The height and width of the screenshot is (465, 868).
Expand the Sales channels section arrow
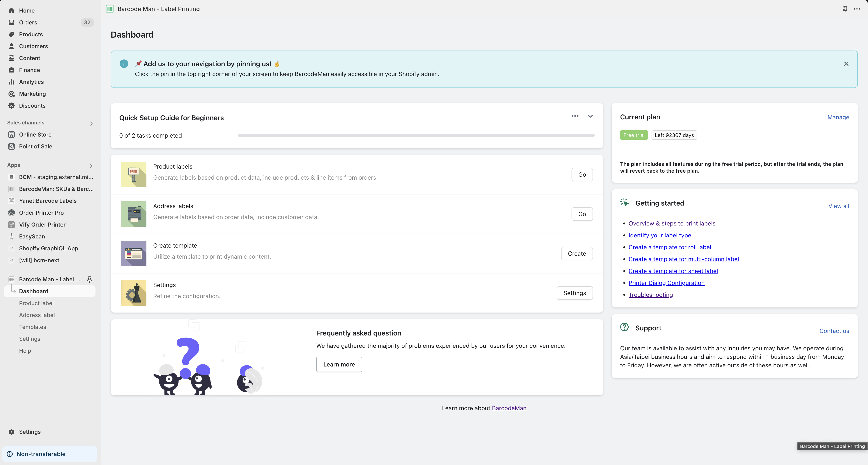tap(91, 123)
